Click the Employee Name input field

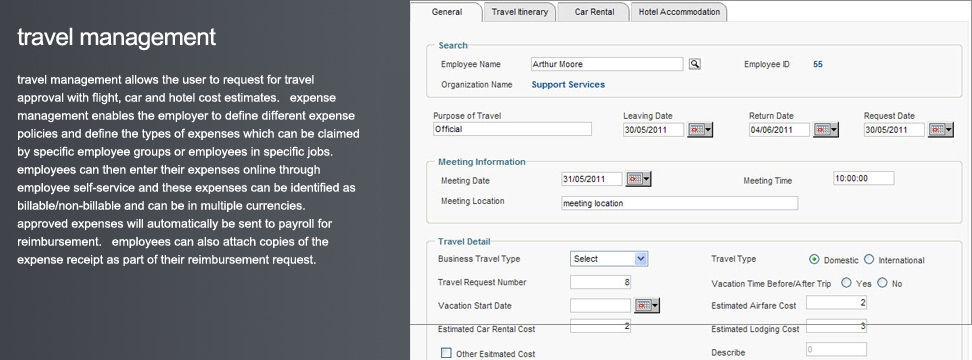[x=608, y=64]
